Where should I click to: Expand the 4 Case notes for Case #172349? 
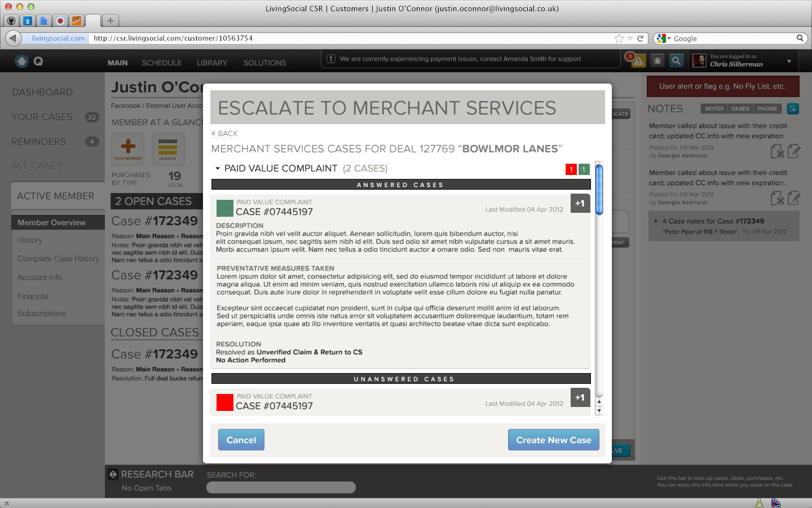(x=656, y=221)
